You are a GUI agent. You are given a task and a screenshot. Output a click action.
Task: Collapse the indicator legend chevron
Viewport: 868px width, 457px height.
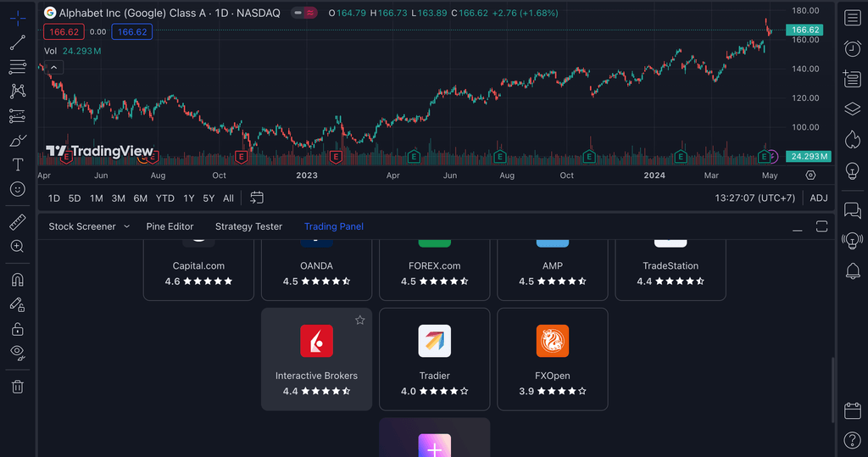(53, 67)
